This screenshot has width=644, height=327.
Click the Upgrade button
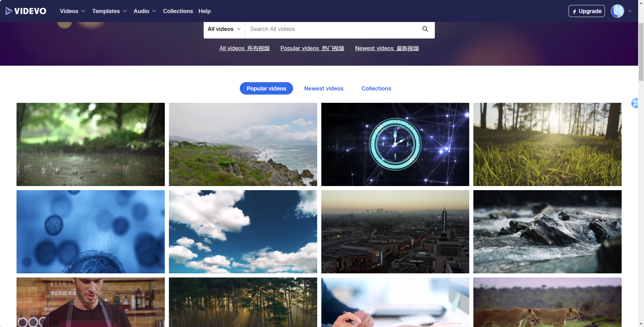(x=587, y=11)
